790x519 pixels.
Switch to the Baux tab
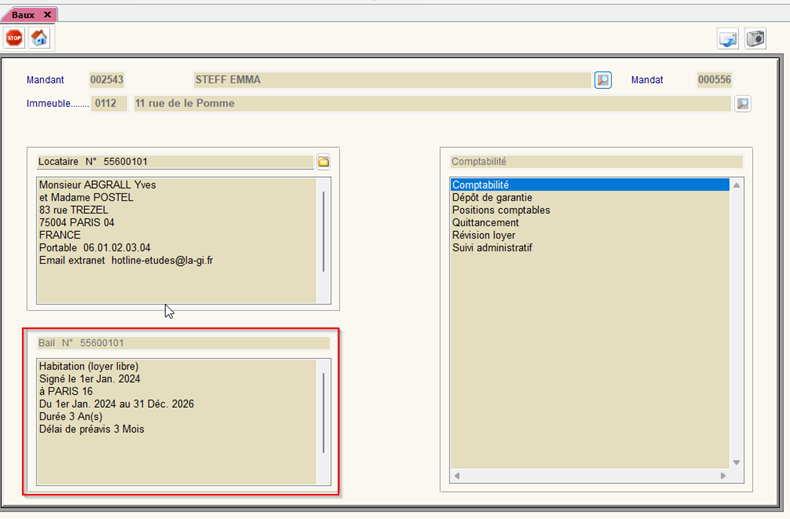click(x=23, y=15)
